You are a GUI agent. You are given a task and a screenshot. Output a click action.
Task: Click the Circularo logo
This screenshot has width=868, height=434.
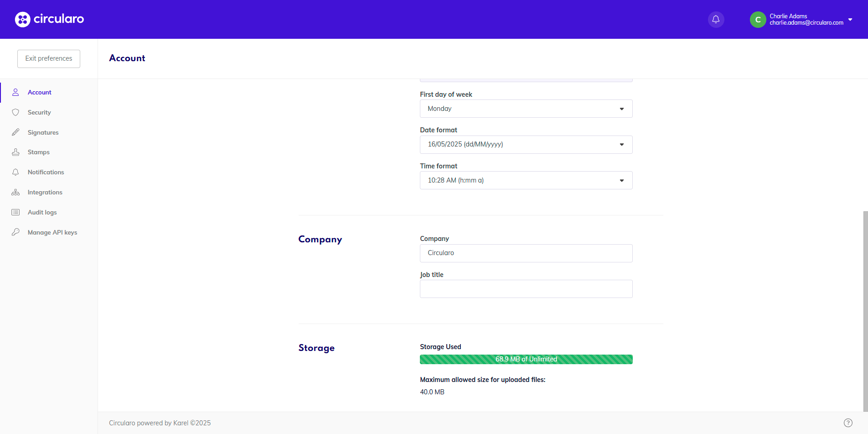tap(49, 19)
